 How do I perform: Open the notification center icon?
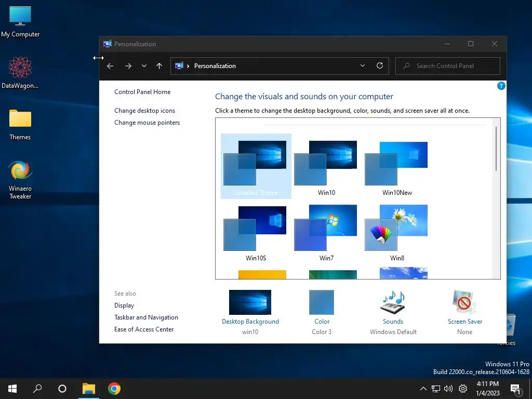(x=515, y=389)
